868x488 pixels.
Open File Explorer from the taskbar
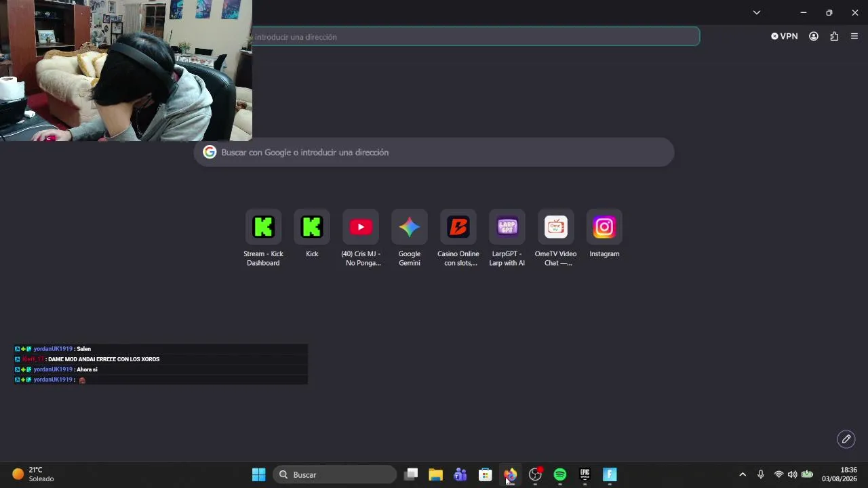click(x=435, y=474)
